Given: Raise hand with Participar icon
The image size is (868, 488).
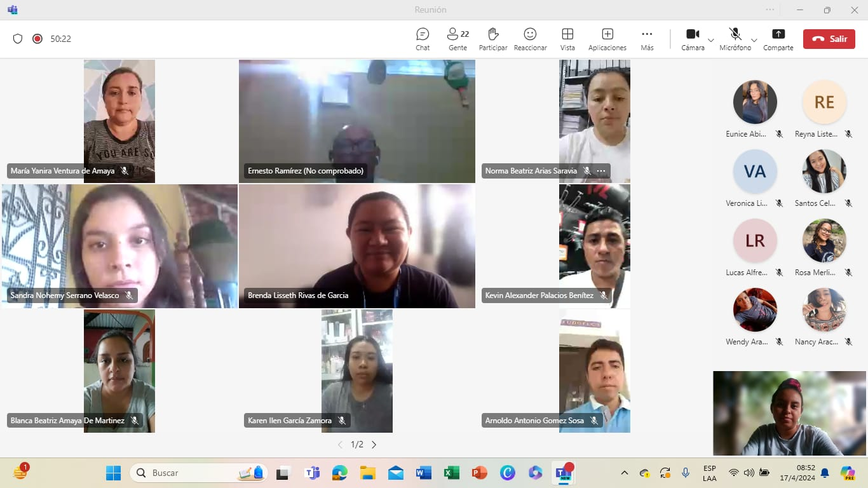Looking at the screenshot, I should [492, 39].
